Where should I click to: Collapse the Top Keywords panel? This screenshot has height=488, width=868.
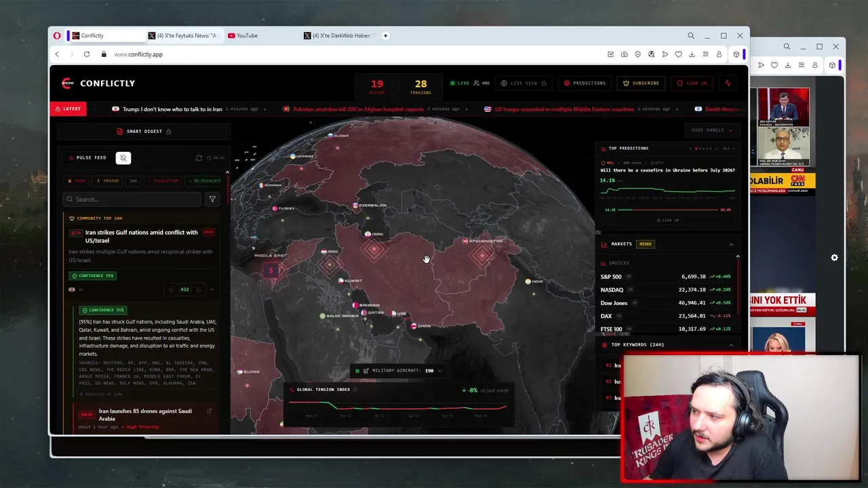click(731, 345)
